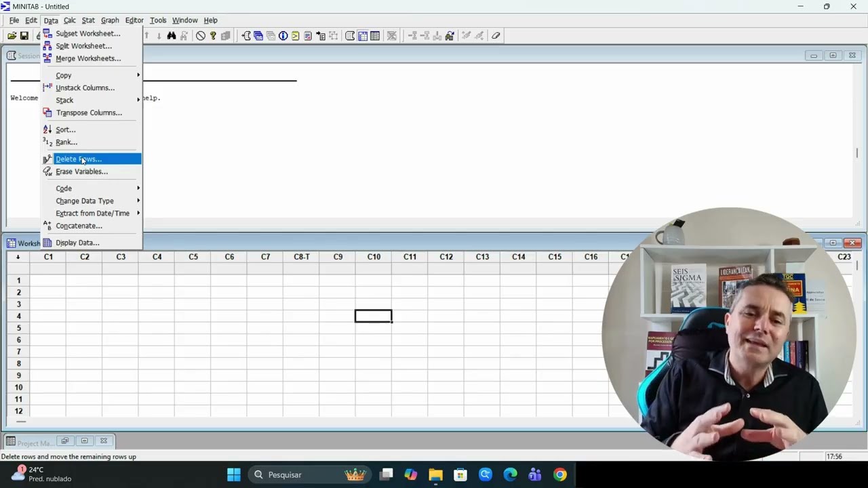Image resolution: width=868 pixels, height=488 pixels.
Task: Click the C12 column header
Action: pos(446,257)
